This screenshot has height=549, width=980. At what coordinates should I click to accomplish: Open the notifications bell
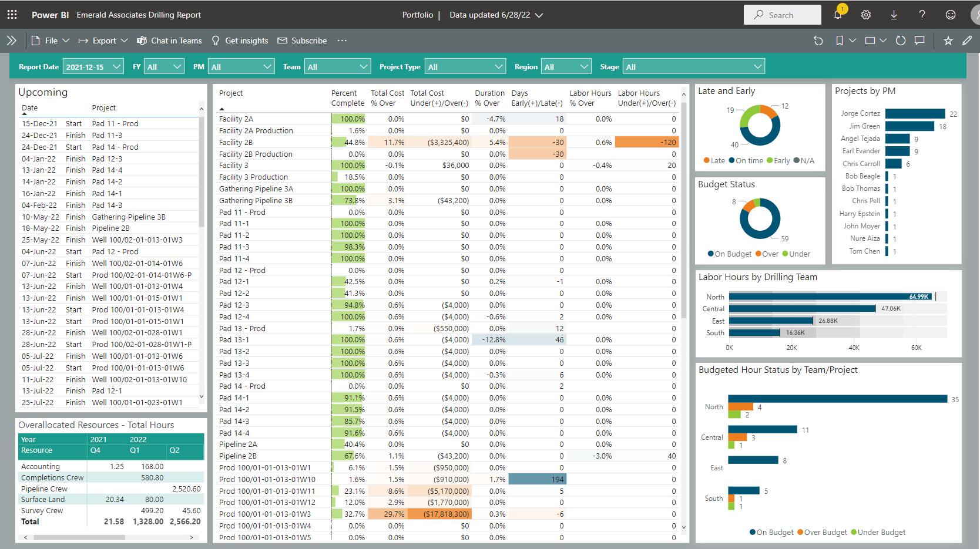[x=838, y=15]
